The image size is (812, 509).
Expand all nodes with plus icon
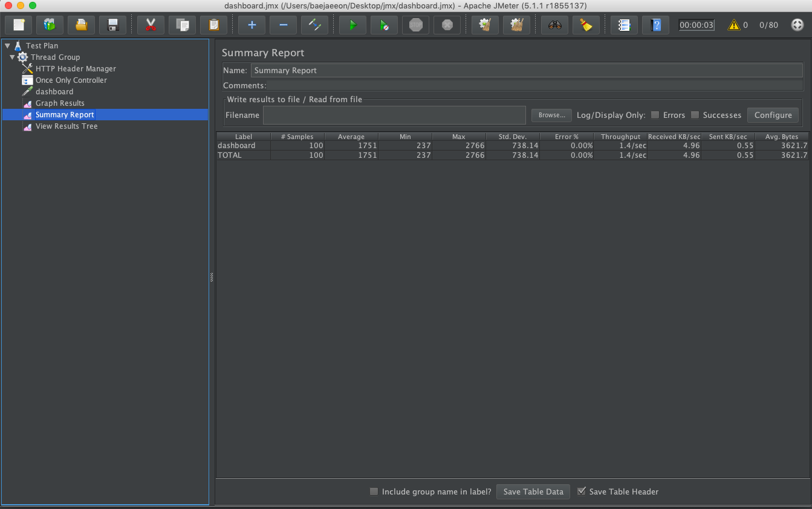pos(252,25)
